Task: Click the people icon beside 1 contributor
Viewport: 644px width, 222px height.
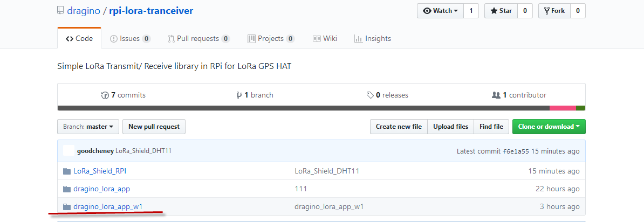Action: pos(496,95)
